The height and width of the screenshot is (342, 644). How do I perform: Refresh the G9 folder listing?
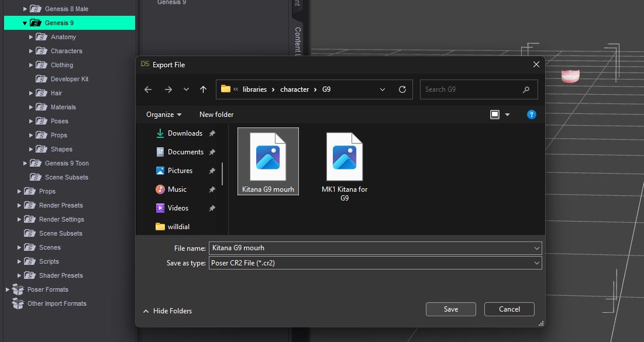click(x=402, y=89)
